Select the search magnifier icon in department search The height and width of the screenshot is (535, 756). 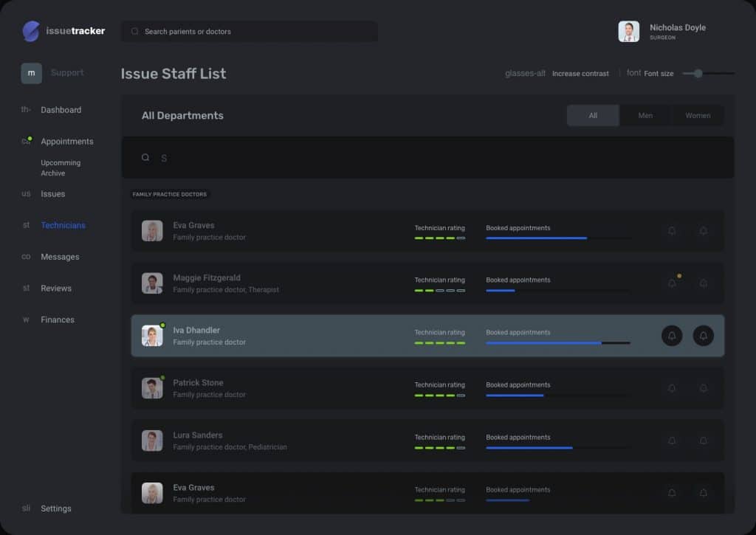145,157
